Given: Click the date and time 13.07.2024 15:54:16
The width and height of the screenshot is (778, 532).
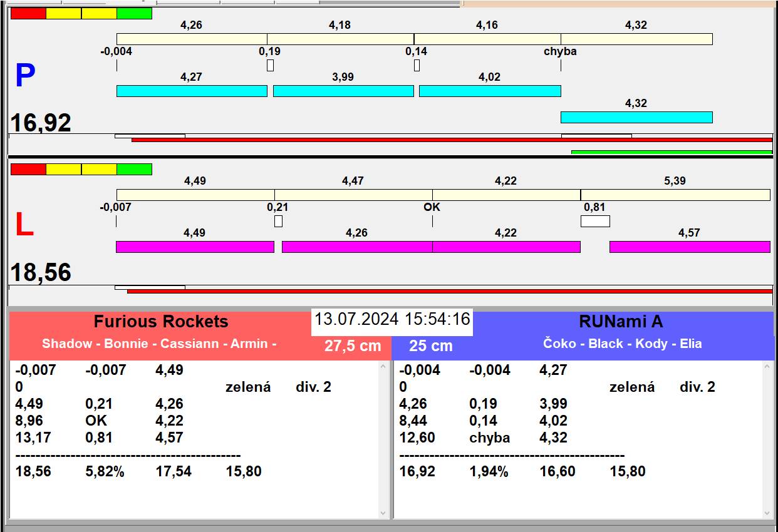Looking at the screenshot, I should point(392,319).
